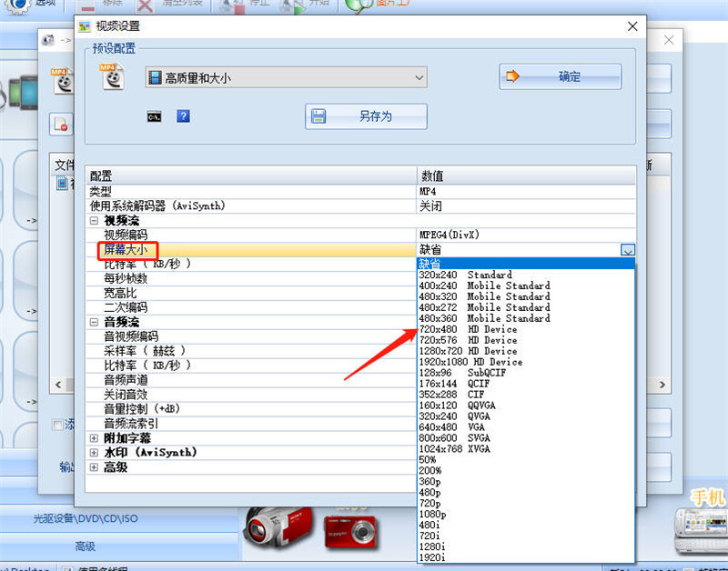This screenshot has width=728, height=571.
Task: Collapse the 音频流 section
Action: click(x=94, y=322)
